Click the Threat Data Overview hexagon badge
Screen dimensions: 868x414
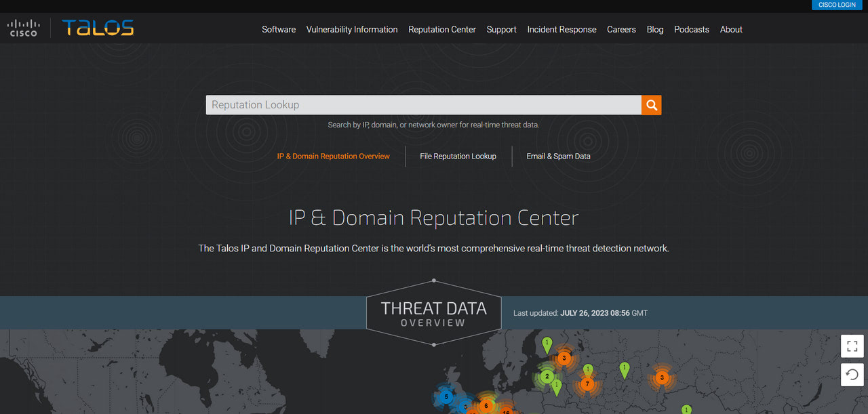(434, 313)
